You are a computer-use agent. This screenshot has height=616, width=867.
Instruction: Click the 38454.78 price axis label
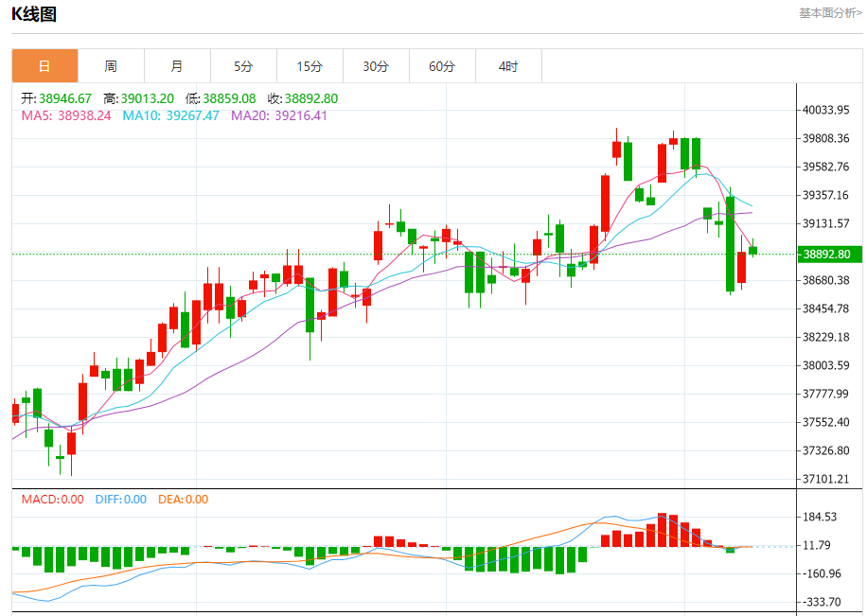point(826,308)
